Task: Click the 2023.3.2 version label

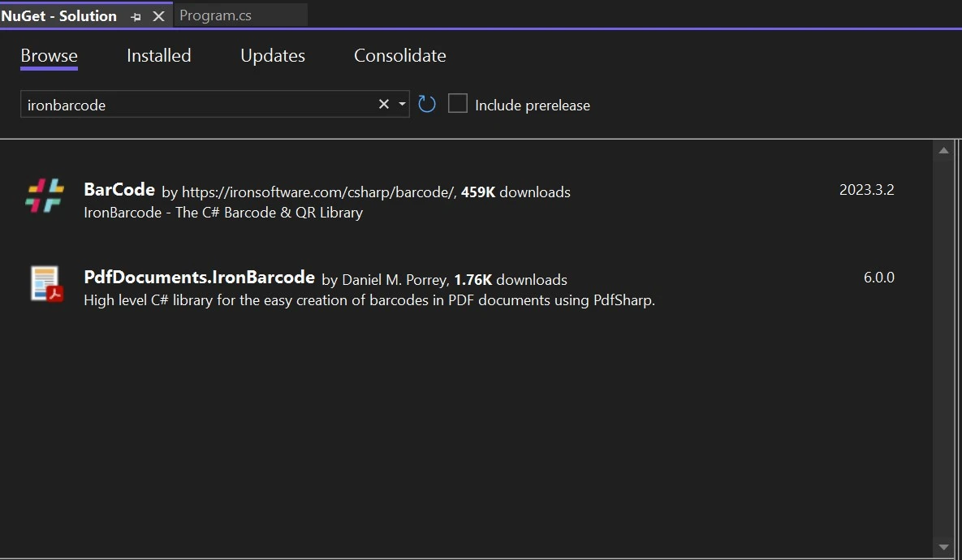Action: coord(866,190)
